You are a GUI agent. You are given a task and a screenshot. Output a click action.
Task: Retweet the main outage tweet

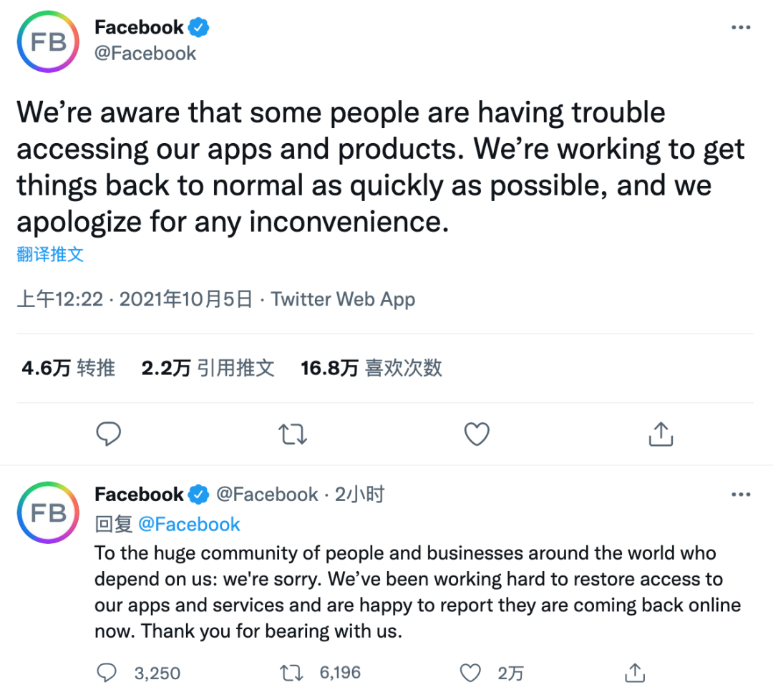[293, 433]
